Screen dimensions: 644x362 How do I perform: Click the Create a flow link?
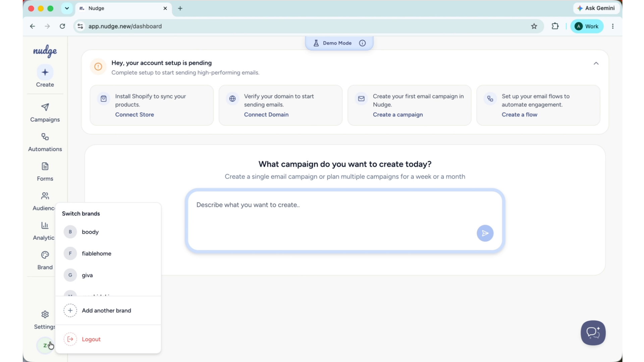click(x=520, y=115)
